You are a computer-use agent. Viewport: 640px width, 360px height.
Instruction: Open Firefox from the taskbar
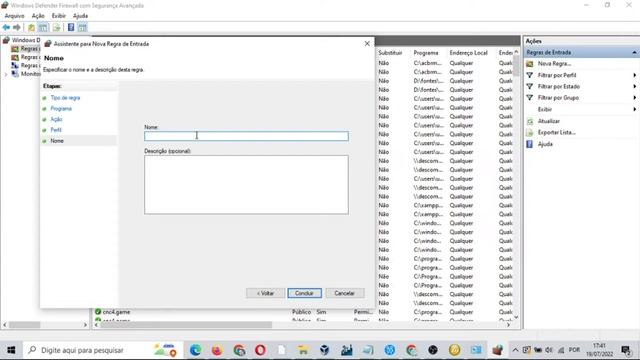(x=217, y=350)
